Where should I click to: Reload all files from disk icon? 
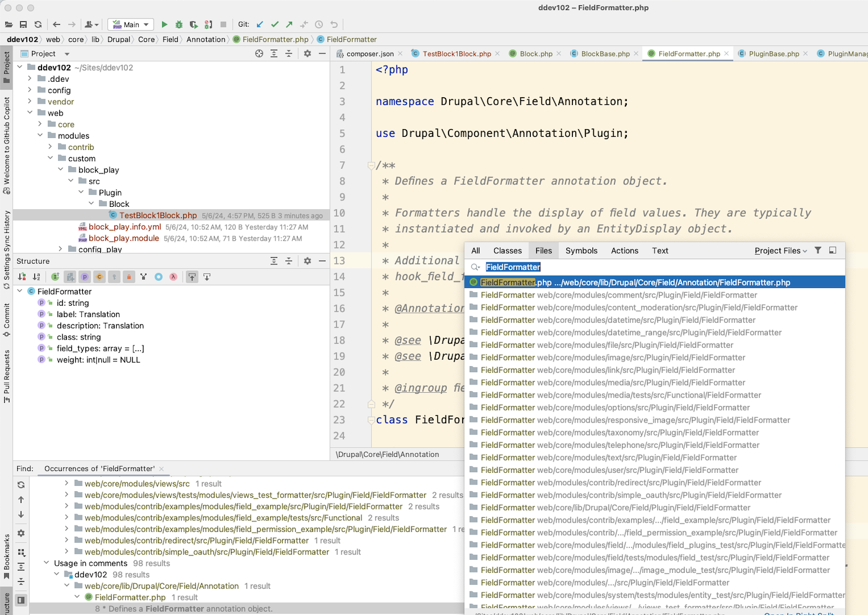pyautogui.click(x=38, y=24)
